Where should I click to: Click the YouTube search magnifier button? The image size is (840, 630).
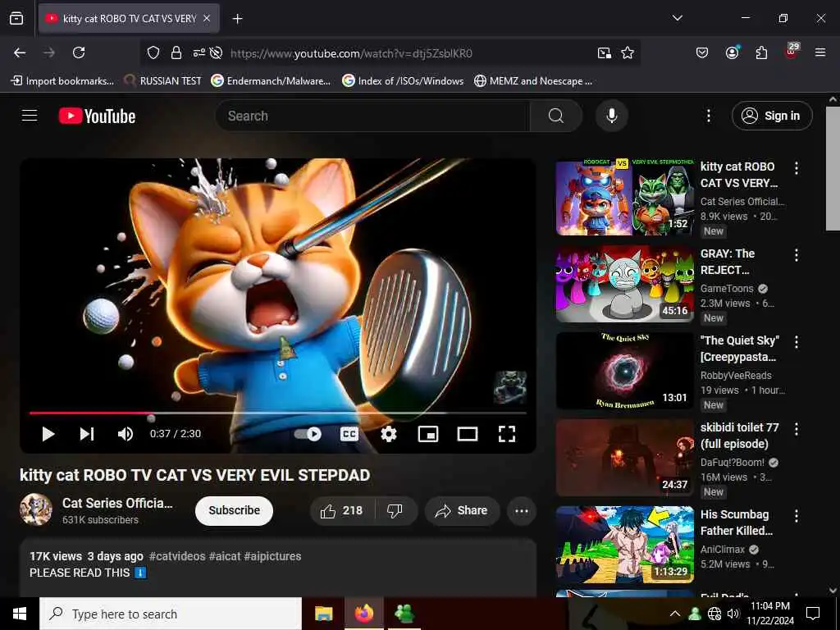[556, 116]
